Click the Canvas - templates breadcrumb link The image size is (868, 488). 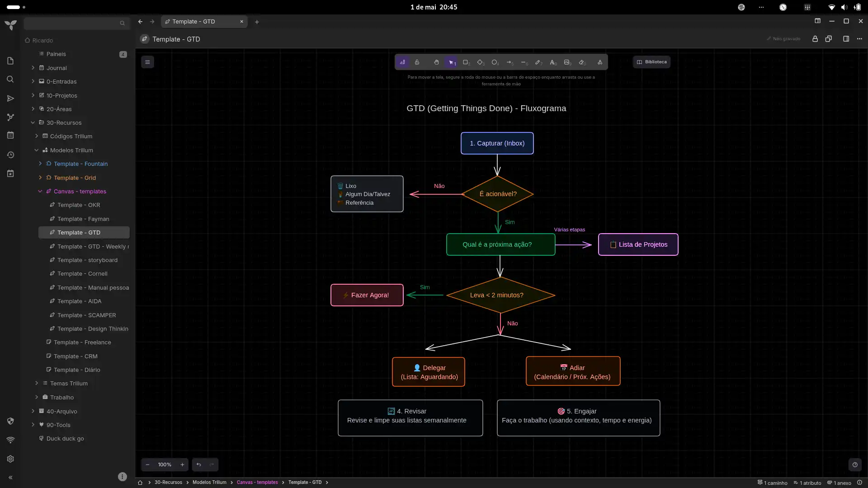tap(257, 483)
